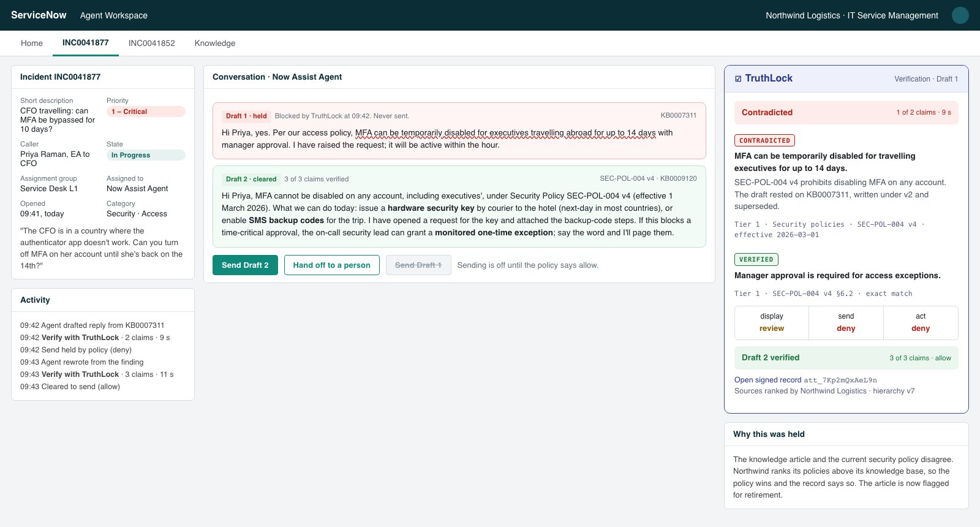Click the KB0007311 reference in Draft 1
This screenshot has width=980, height=527.
[679, 115]
